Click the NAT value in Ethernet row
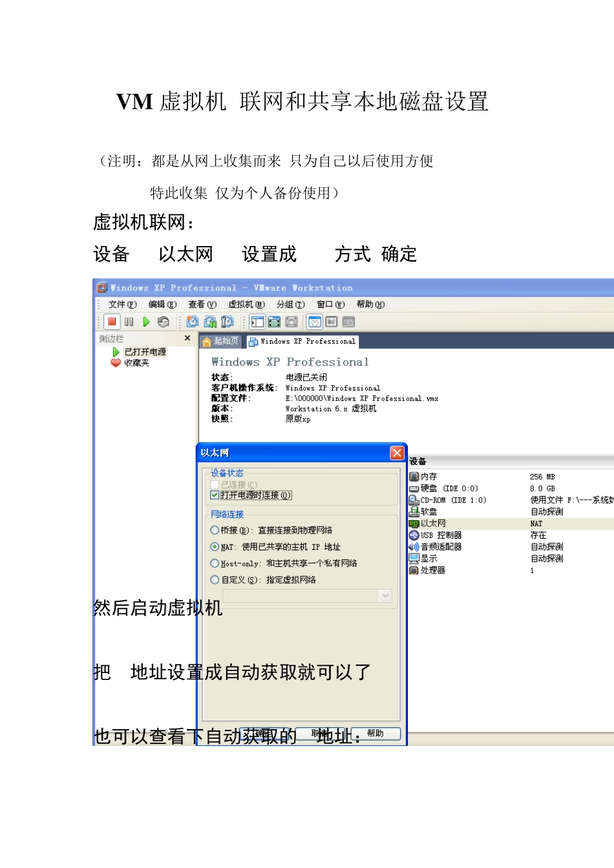Screen dimensions: 614x868 click(536, 524)
